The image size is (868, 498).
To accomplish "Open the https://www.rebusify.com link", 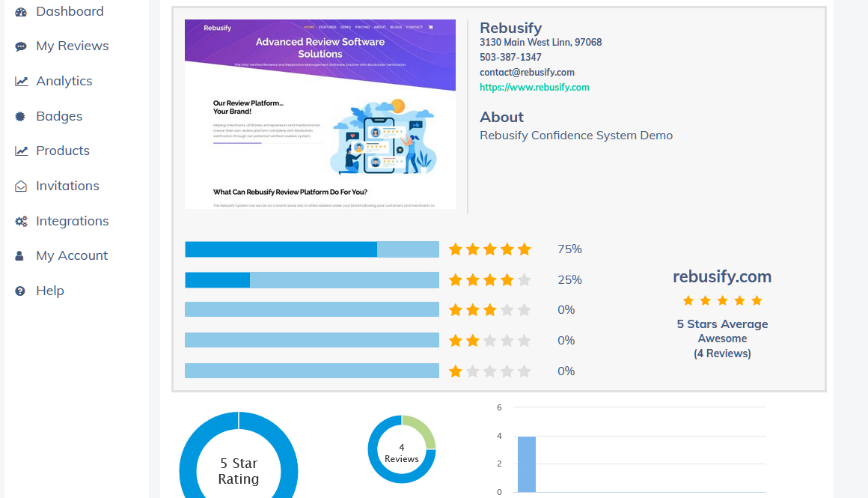I will [534, 87].
